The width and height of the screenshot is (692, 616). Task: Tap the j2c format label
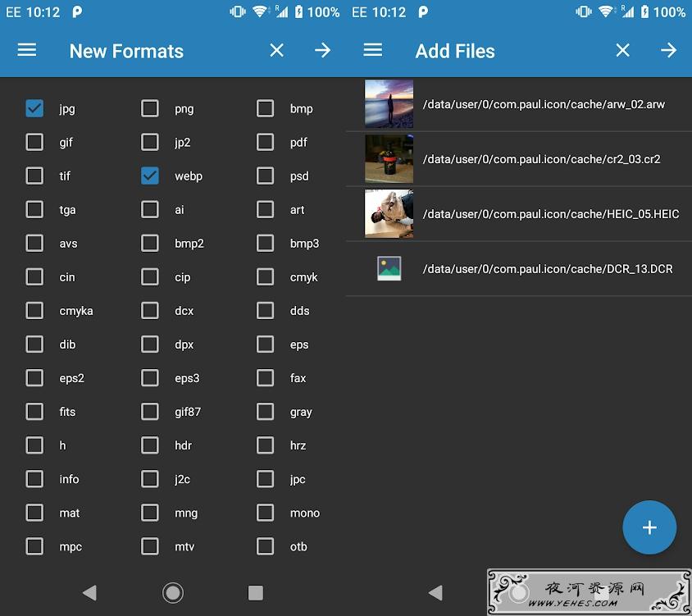coord(182,480)
